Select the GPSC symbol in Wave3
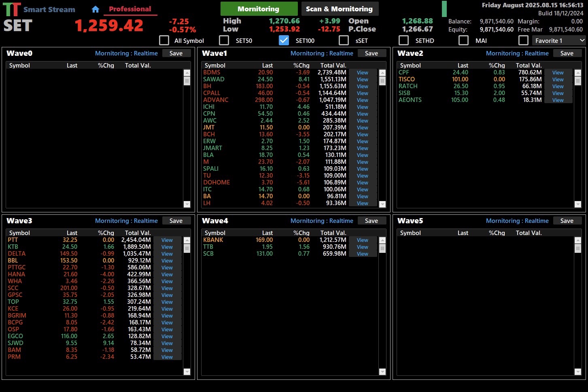 tap(15, 295)
